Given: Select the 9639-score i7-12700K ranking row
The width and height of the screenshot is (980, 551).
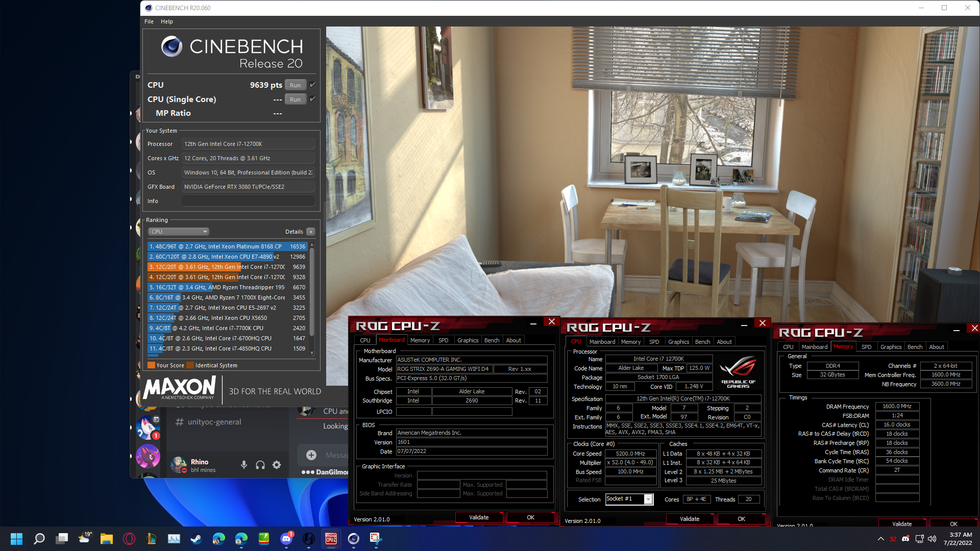Looking at the screenshot, I should [228, 267].
